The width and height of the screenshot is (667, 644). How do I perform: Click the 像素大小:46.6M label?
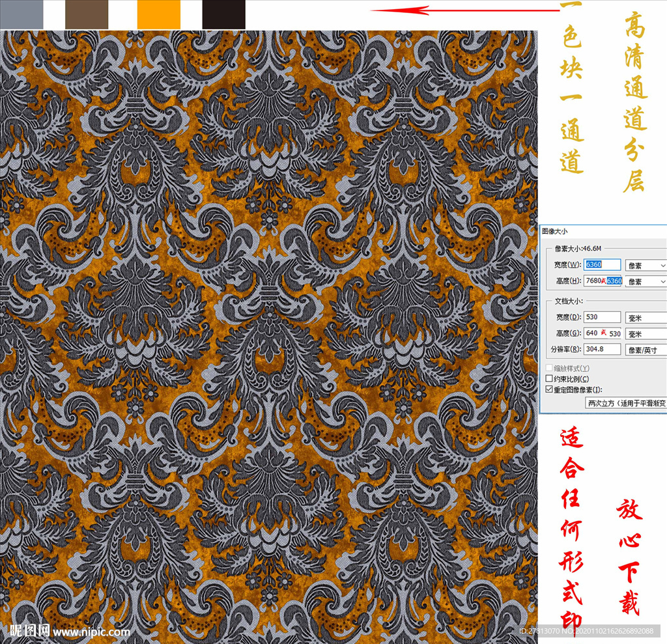(x=578, y=248)
